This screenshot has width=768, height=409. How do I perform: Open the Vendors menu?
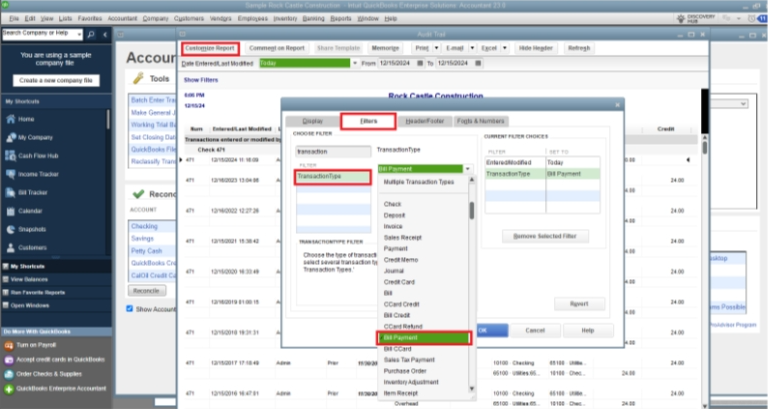click(x=220, y=19)
